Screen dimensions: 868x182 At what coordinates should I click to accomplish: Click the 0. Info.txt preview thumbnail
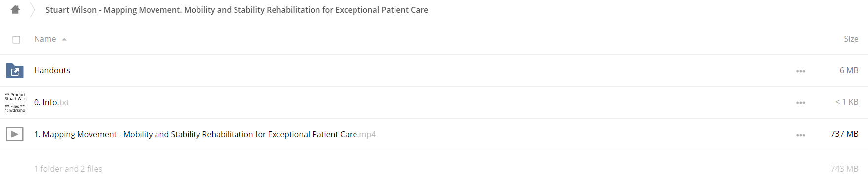(x=15, y=102)
